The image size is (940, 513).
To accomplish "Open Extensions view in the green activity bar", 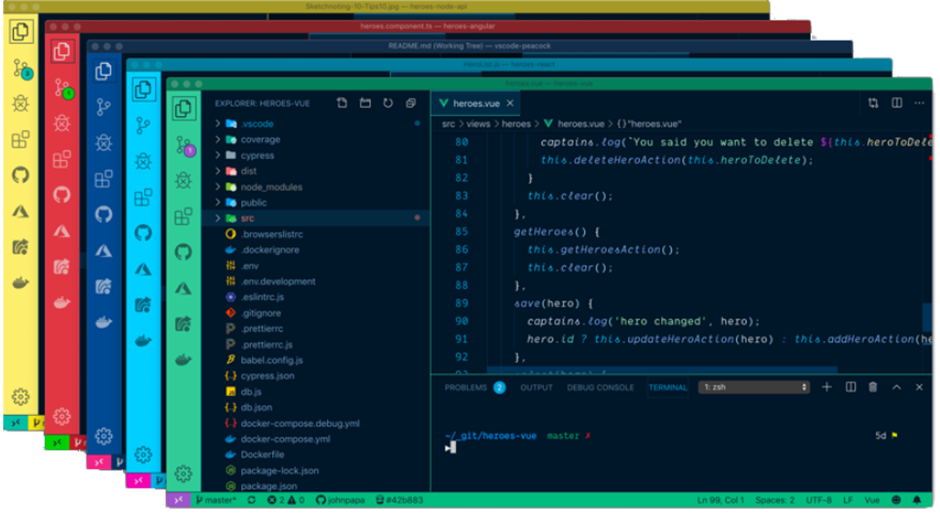I will pos(183,216).
